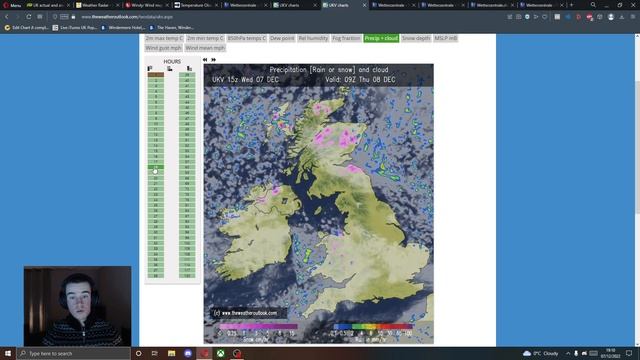Click the first layout icon under HOURS
Viewport: 640px width, 360px height.
click(x=150, y=68)
